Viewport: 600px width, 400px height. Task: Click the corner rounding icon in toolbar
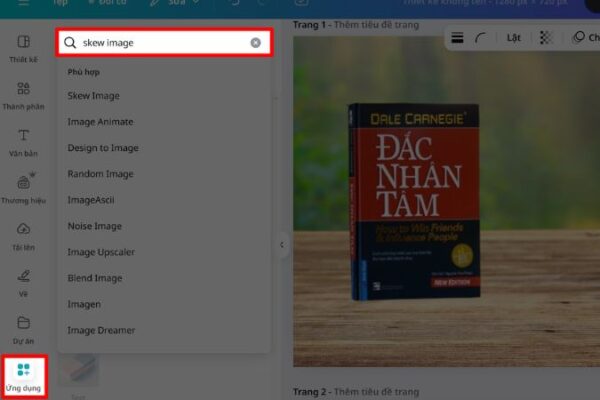[480, 38]
